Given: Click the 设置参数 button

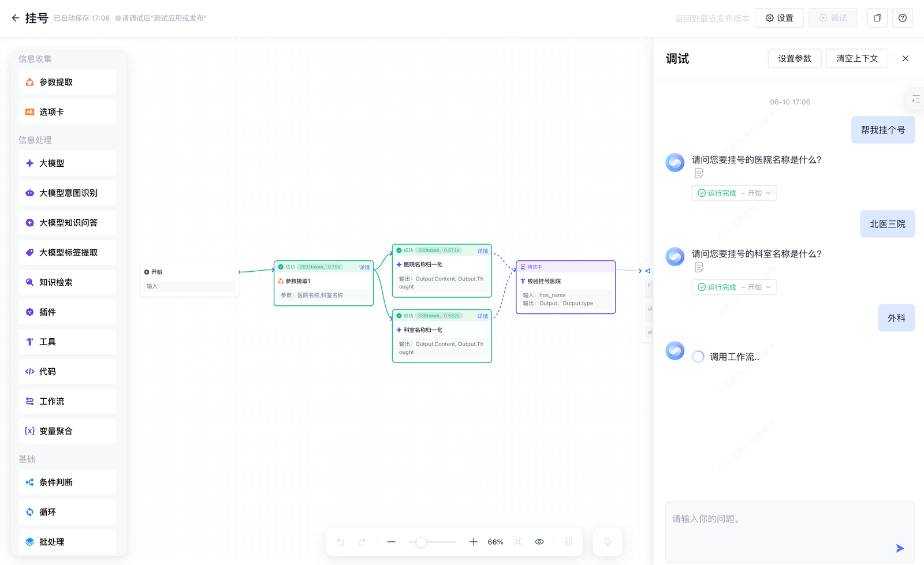Looking at the screenshot, I should pos(794,58).
